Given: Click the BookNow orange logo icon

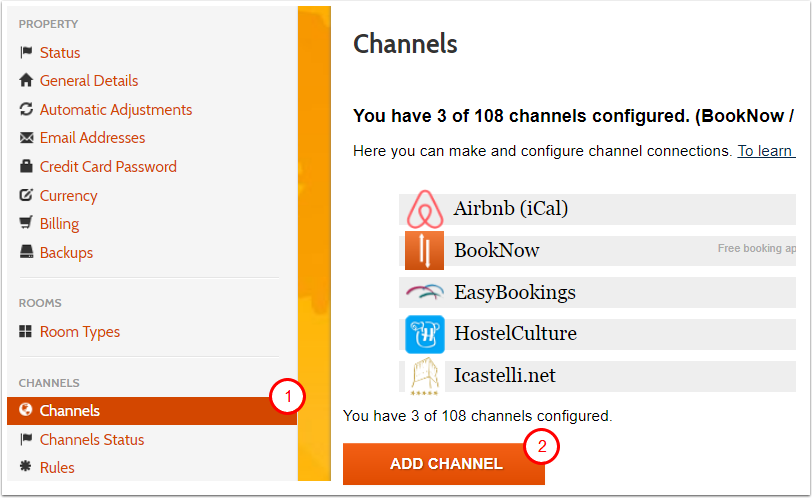Looking at the screenshot, I should pos(424,251).
